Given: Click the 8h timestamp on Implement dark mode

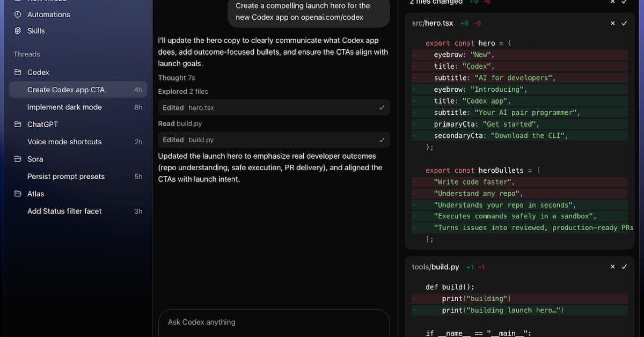Looking at the screenshot, I should [x=138, y=107].
